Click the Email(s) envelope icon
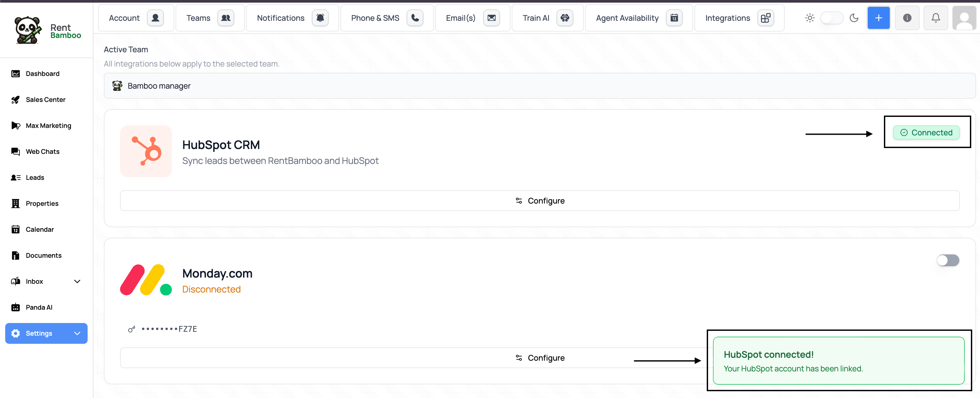The image size is (980, 398). point(492,18)
